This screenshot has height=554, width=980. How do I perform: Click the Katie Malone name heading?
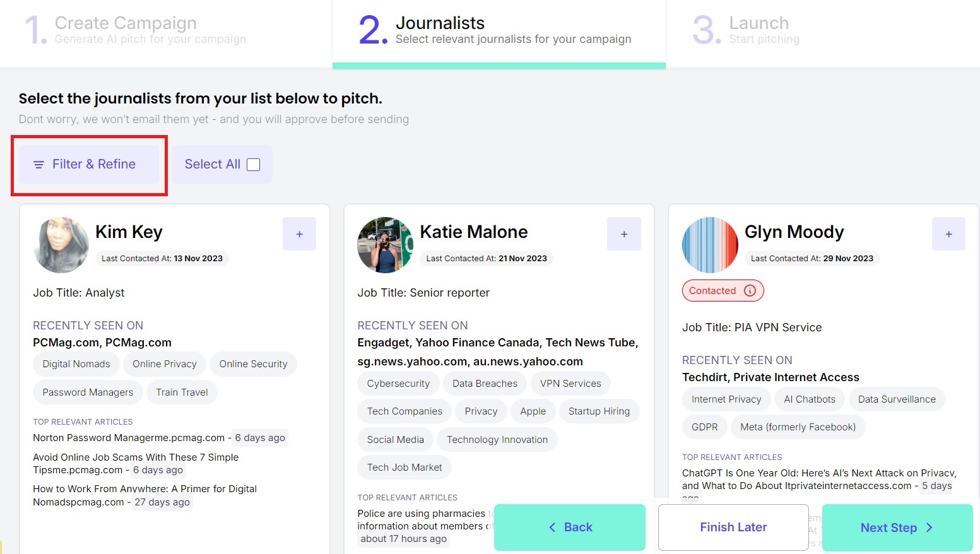474,232
